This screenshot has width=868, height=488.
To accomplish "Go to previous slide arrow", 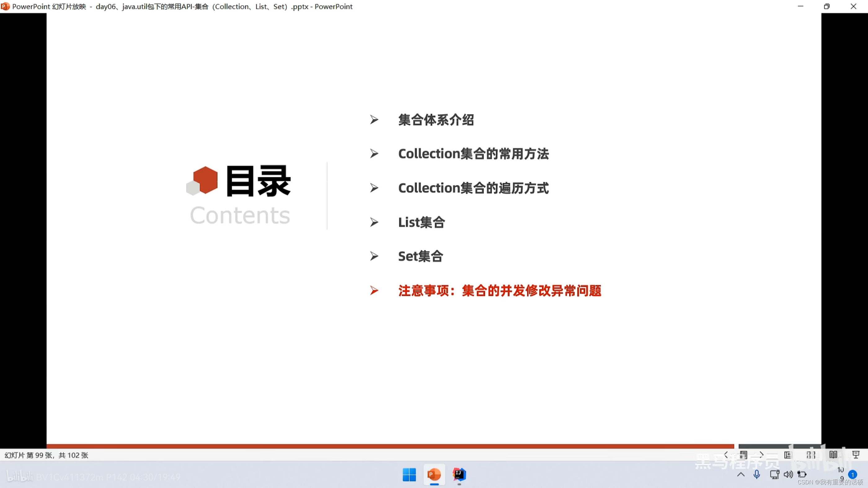I will pos(726,455).
